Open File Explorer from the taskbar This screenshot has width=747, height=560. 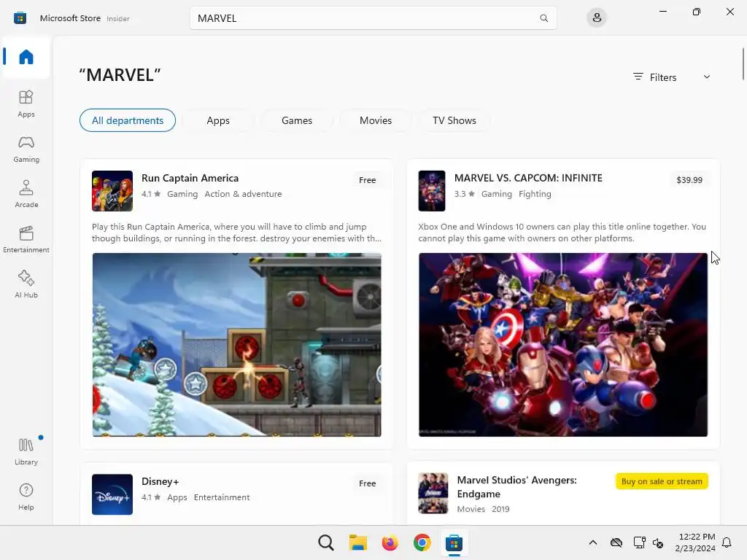357,542
